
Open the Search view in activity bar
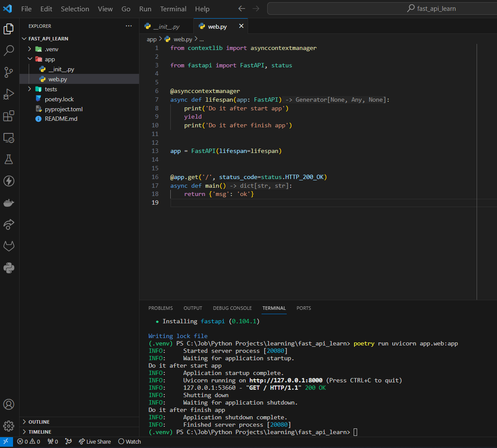coord(9,51)
